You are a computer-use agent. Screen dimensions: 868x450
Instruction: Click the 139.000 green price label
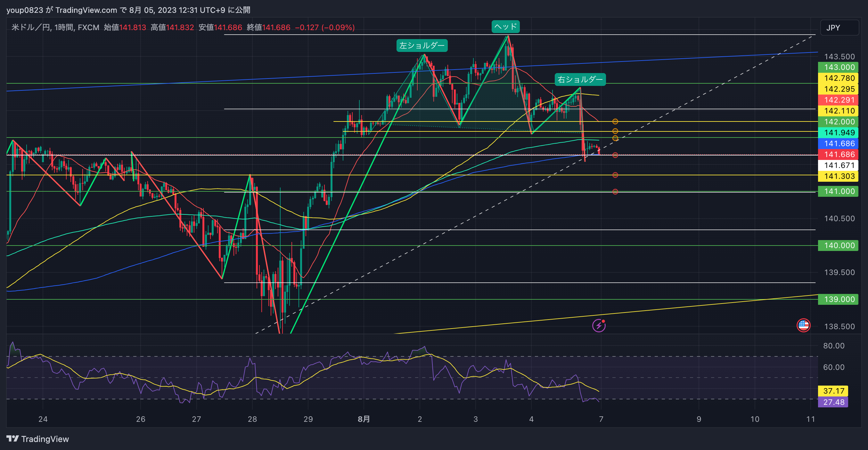pos(838,299)
